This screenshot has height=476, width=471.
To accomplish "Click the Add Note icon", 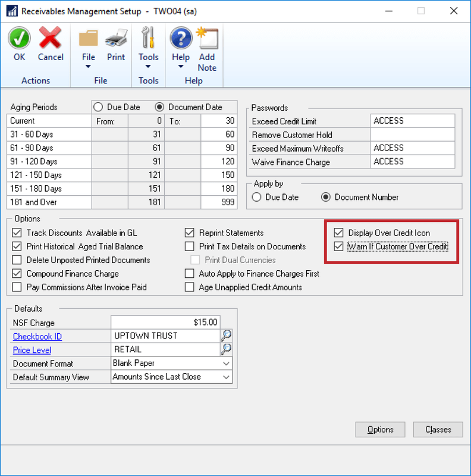I will tap(207, 39).
